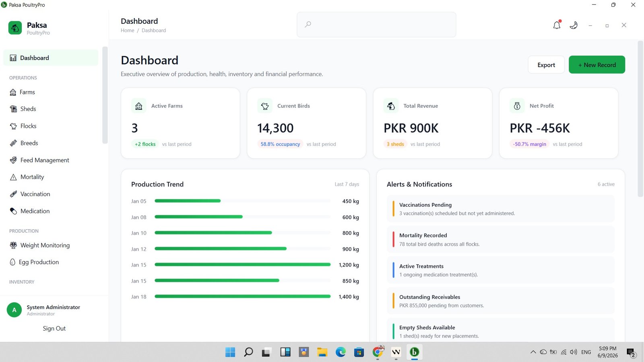This screenshot has height=362, width=644.
Task: Click the 1,200 kg value
Action: [349, 265]
